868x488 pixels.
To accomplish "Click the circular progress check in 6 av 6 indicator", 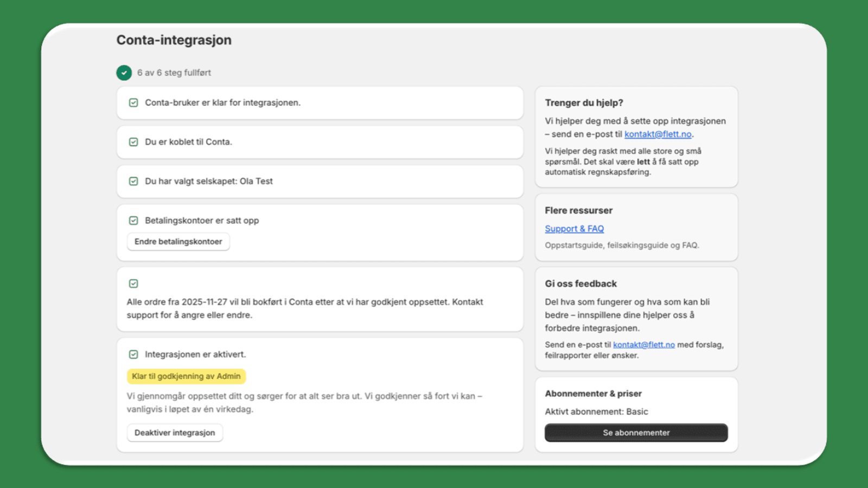I will (x=124, y=72).
